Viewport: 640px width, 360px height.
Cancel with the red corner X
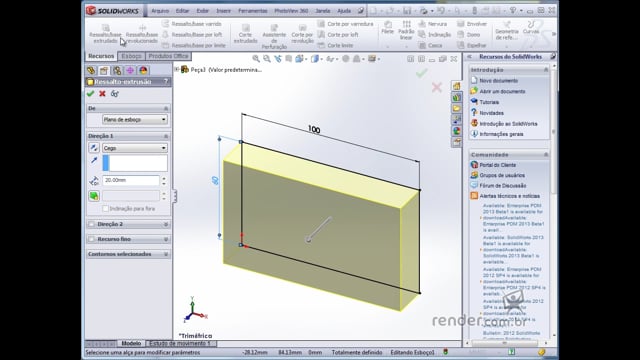[x=437, y=87]
